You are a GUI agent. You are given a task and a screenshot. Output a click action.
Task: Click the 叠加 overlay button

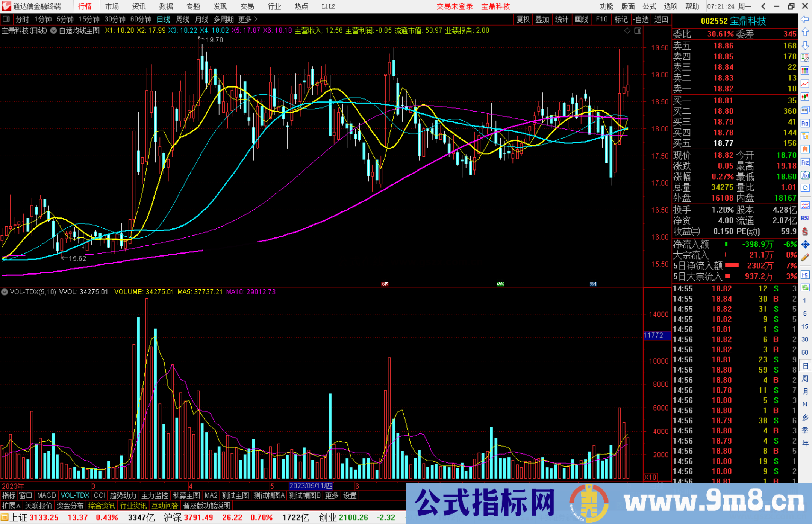542,19
